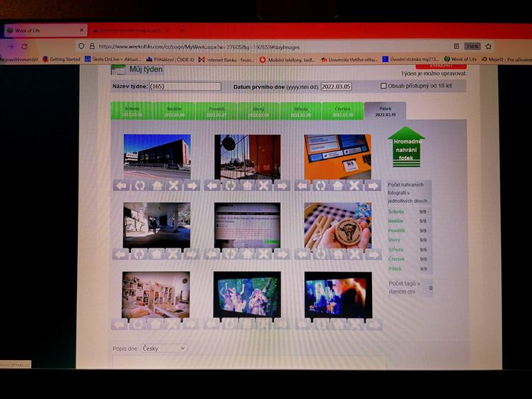Toggle Obsah přístupný od 18 let checkbox
The width and height of the screenshot is (532, 399).
(383, 86)
